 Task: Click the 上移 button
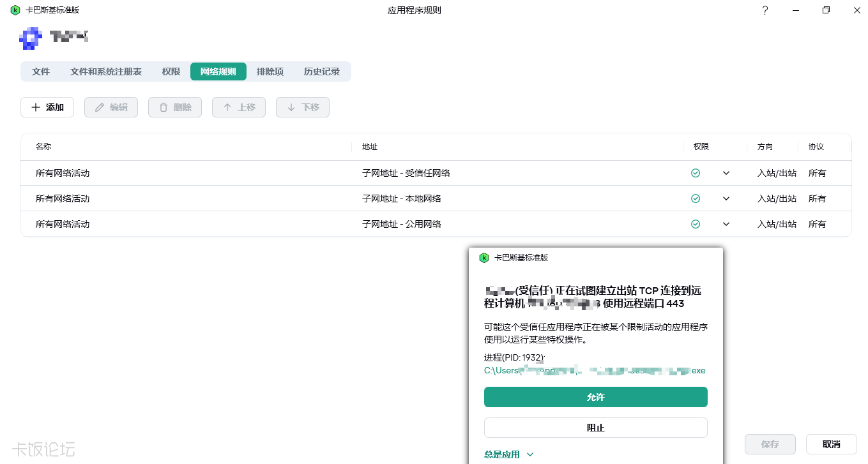click(239, 107)
